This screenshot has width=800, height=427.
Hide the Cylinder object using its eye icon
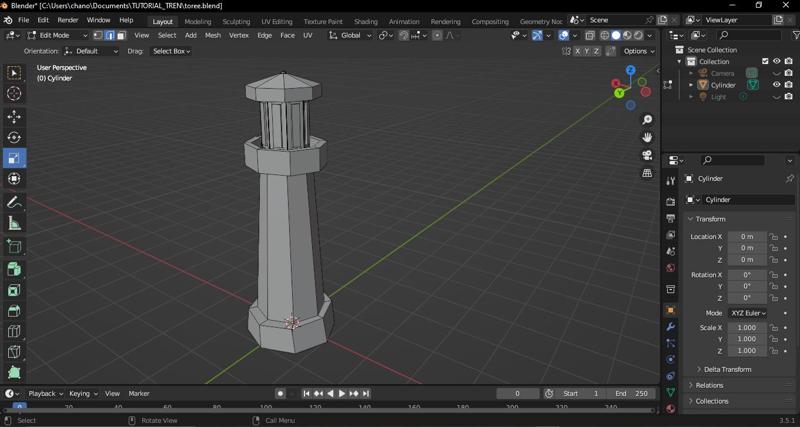(x=776, y=85)
